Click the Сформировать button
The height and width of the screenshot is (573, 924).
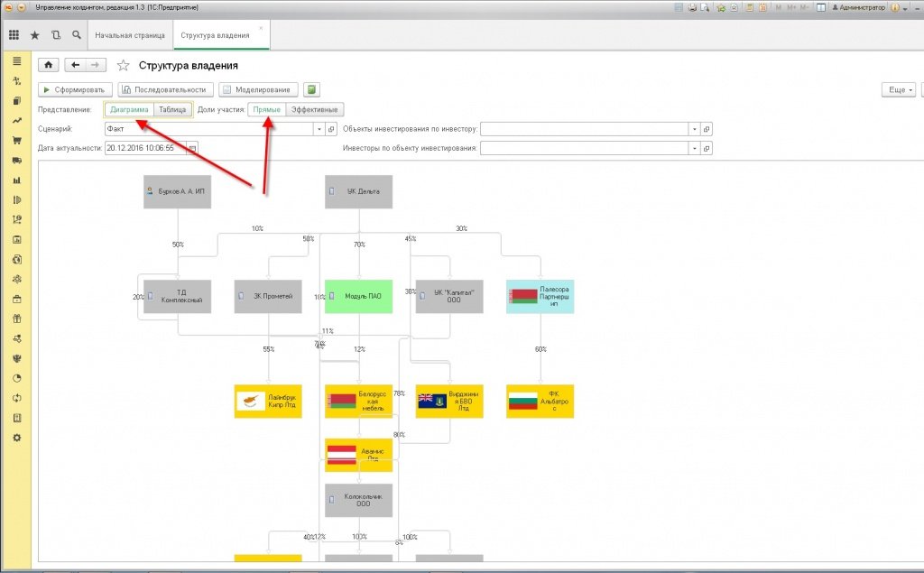point(75,89)
